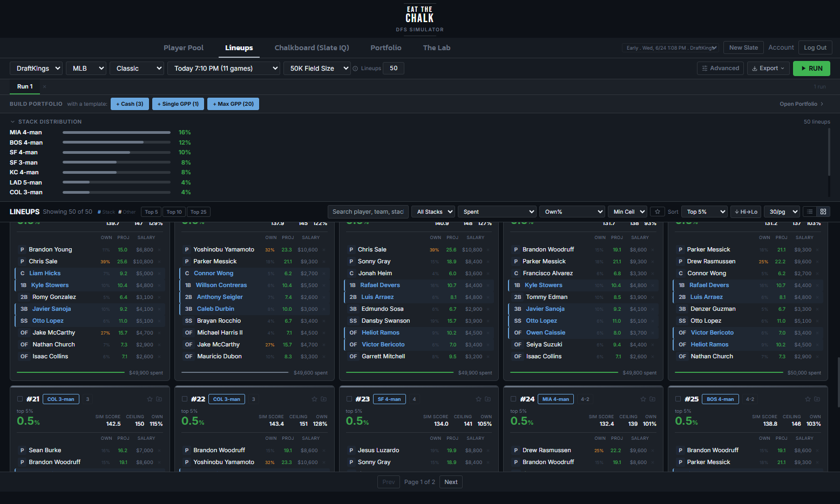Remove Michael Harris II from his lineup
Screen dimensions: 840x504
(x=324, y=333)
